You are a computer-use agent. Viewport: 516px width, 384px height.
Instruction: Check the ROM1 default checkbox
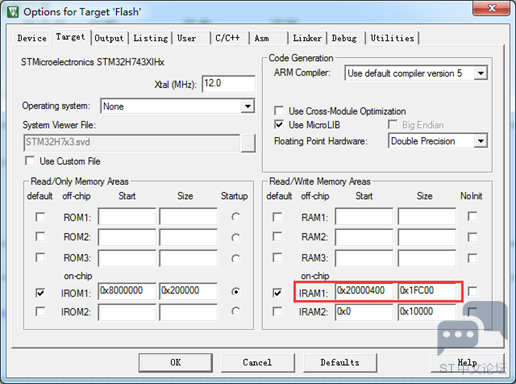pyautogui.click(x=40, y=217)
